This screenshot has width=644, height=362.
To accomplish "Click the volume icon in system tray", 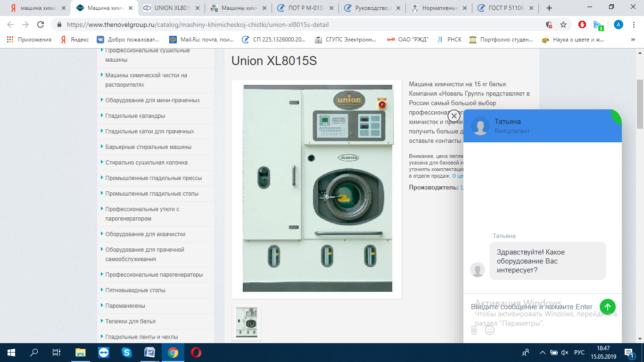I will 565,353.
